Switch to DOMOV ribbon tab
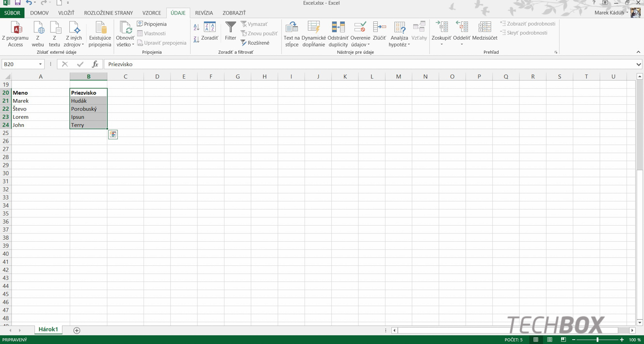Screen dimensions: 644x344 tap(39, 13)
